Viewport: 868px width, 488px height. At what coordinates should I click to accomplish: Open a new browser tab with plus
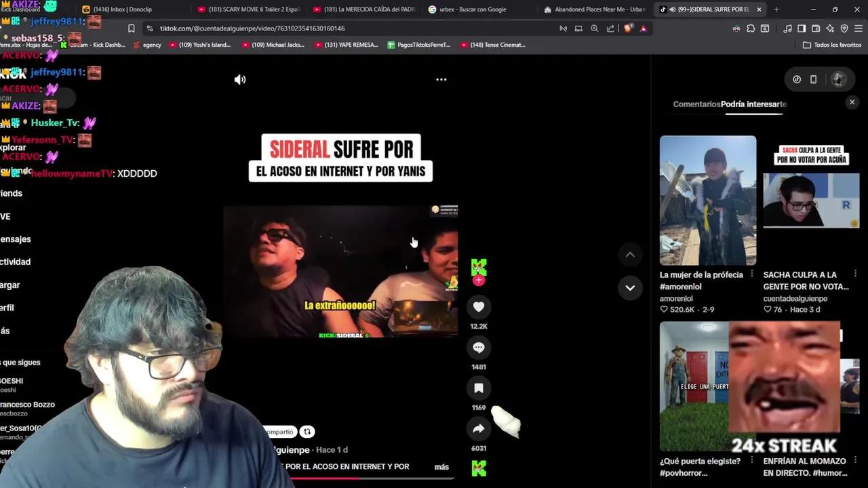pyautogui.click(x=776, y=9)
